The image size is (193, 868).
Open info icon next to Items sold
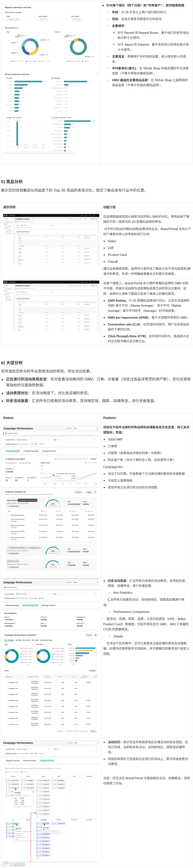click(x=84, y=623)
